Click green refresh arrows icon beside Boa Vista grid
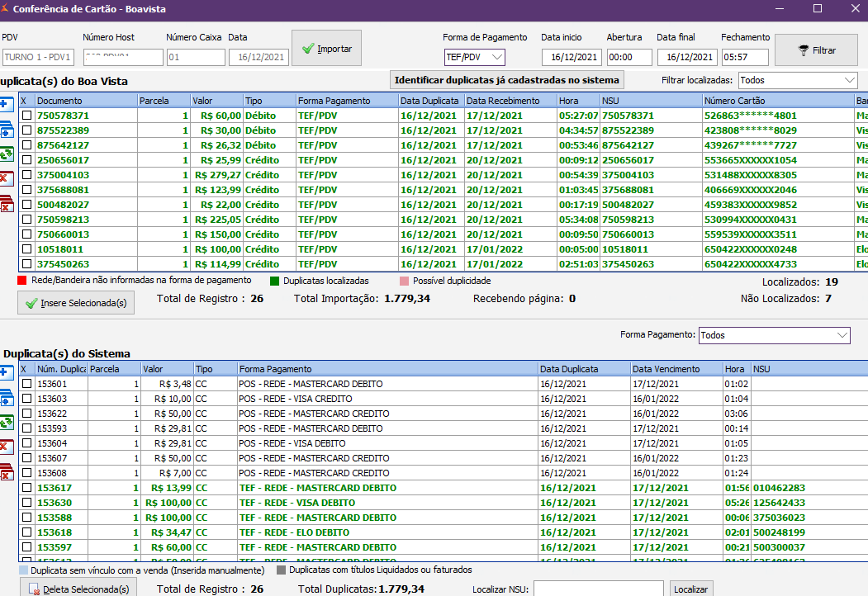Screen dimensions: 868x596 tap(6, 154)
